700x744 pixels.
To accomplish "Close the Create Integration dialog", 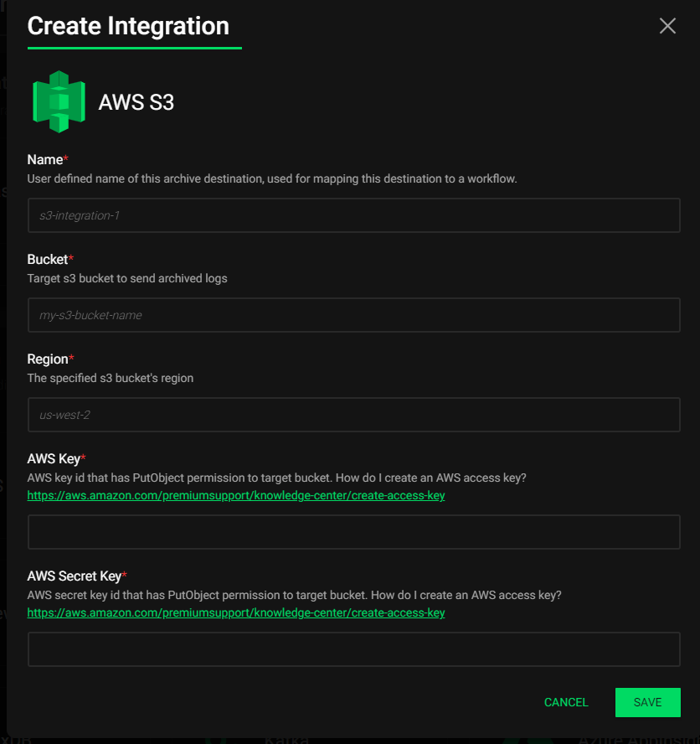I will pyautogui.click(x=667, y=26).
